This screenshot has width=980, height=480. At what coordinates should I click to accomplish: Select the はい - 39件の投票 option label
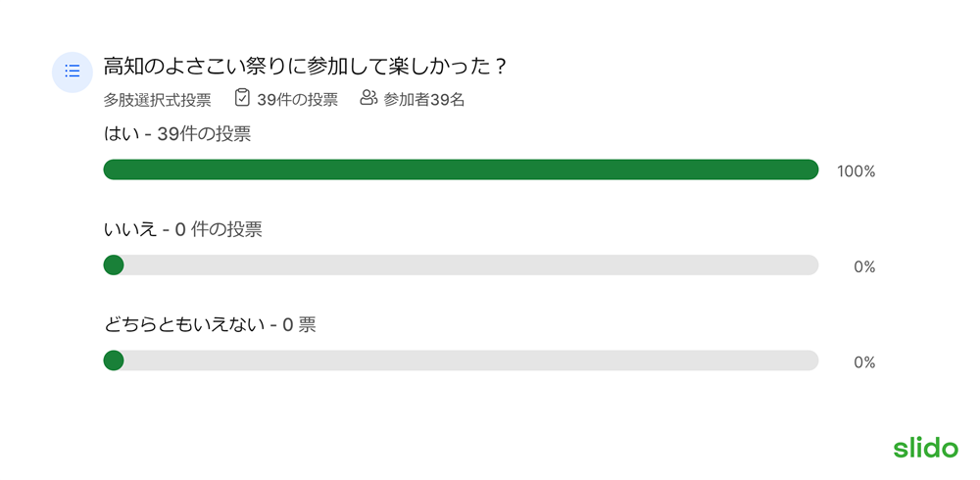(176, 134)
